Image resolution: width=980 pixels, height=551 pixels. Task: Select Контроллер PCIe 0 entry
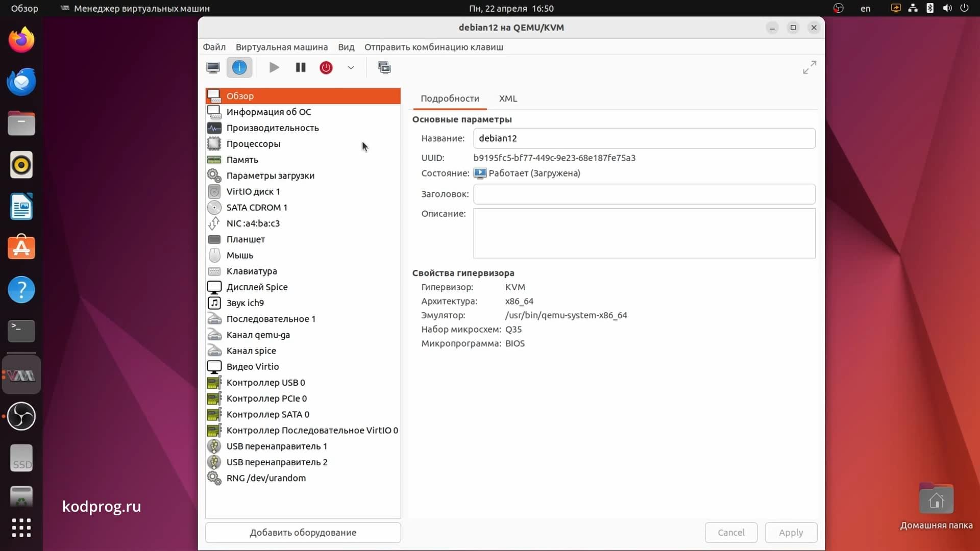pos(303,398)
